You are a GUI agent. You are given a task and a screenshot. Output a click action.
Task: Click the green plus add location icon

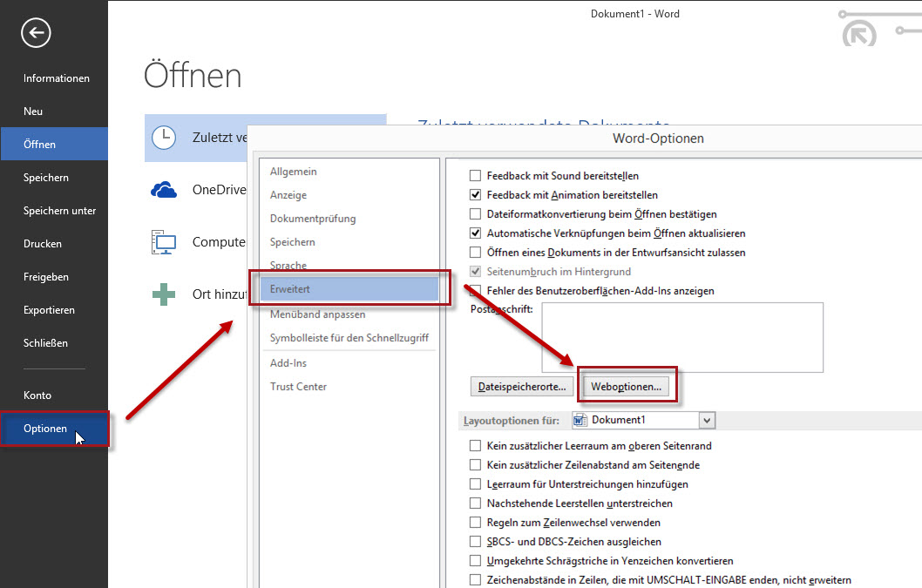pyautogui.click(x=164, y=294)
